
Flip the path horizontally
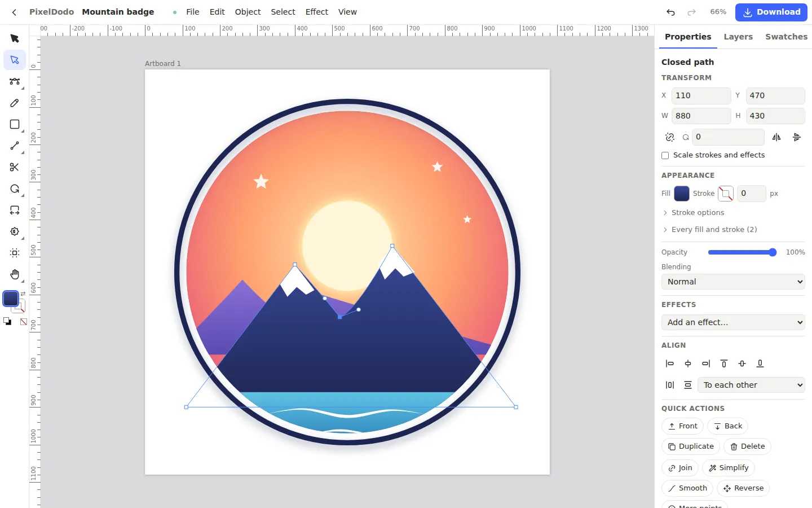pos(776,137)
